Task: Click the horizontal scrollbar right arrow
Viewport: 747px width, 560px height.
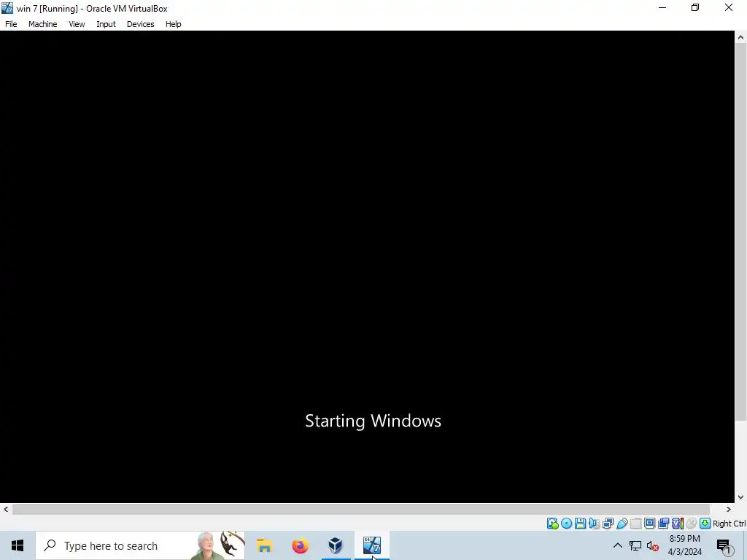Action: 729,509
